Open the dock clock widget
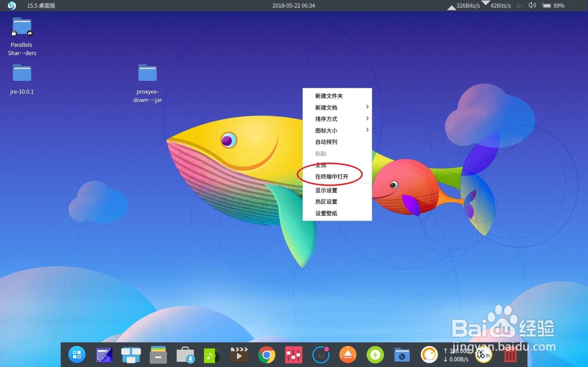Screen dimensions: 588x367 pyautogui.click(x=483, y=355)
